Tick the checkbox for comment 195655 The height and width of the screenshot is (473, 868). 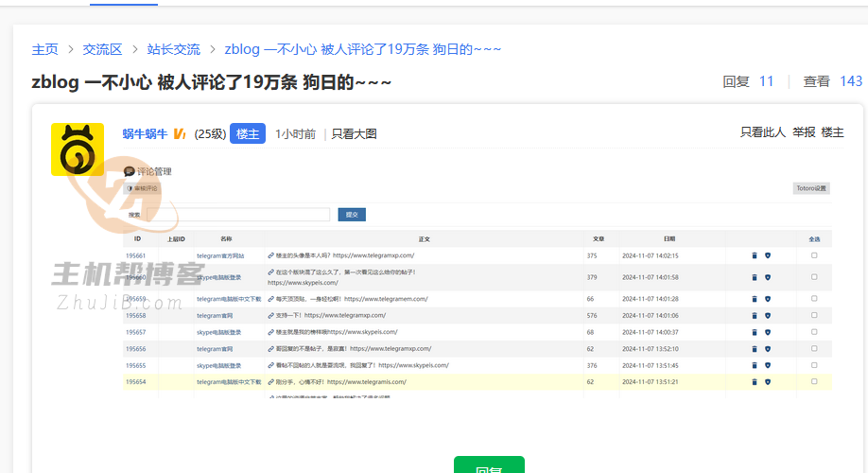[814, 365]
